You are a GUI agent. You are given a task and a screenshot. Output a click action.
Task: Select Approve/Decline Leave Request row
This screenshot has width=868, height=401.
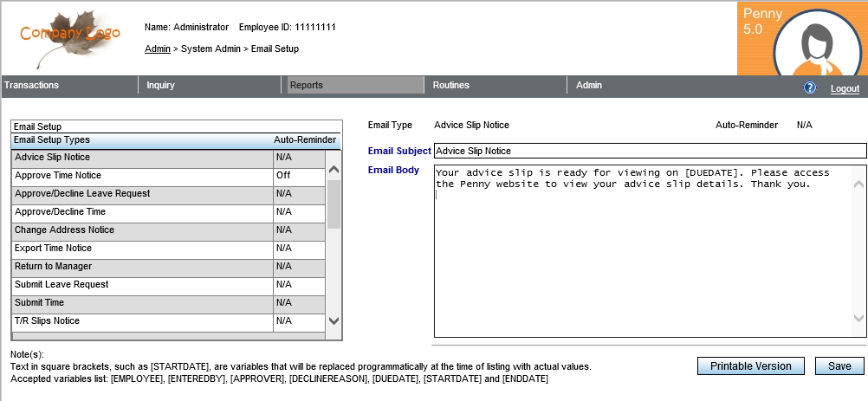click(x=168, y=194)
